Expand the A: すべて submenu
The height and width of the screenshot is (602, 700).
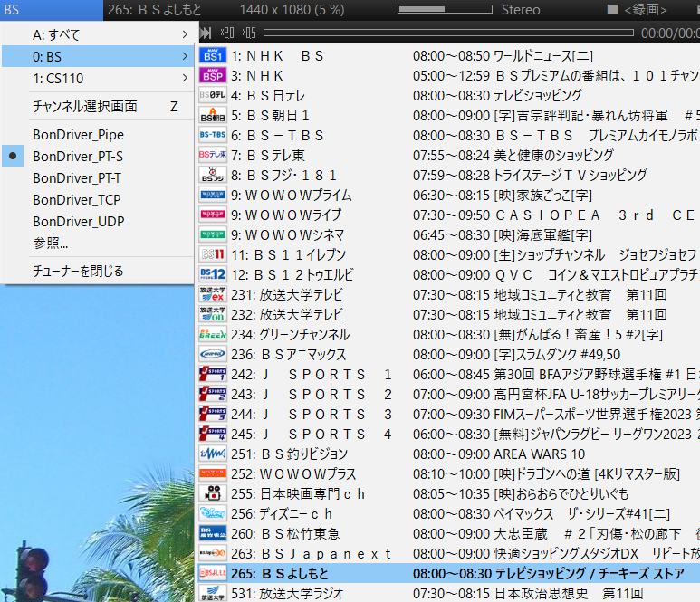[97, 34]
